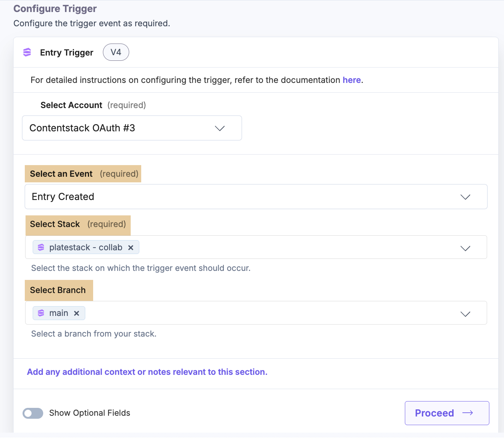This screenshot has width=504, height=439.
Task: Click the Contentstack Entry Trigger logo icon
Action: pos(27,53)
